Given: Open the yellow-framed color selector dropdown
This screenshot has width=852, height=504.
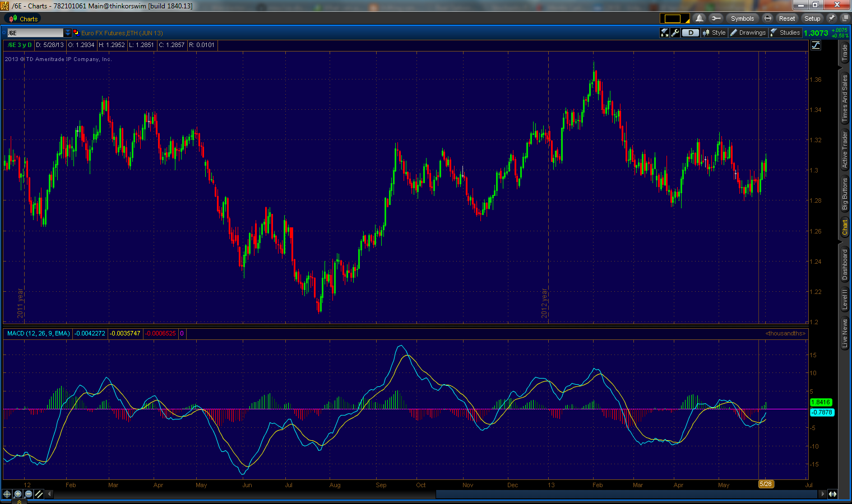Looking at the screenshot, I should click(675, 18).
